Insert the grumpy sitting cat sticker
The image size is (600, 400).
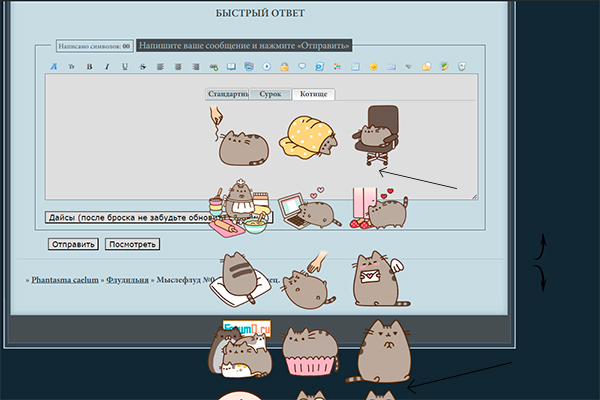[x=379, y=351]
